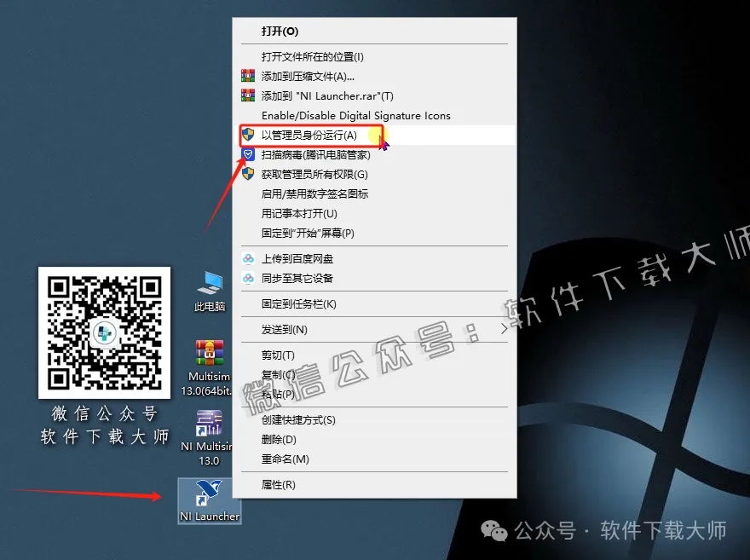Screen dimensions: 750x560
Task: Click the sync icon beside 同步至其它设备
Action: [248, 280]
